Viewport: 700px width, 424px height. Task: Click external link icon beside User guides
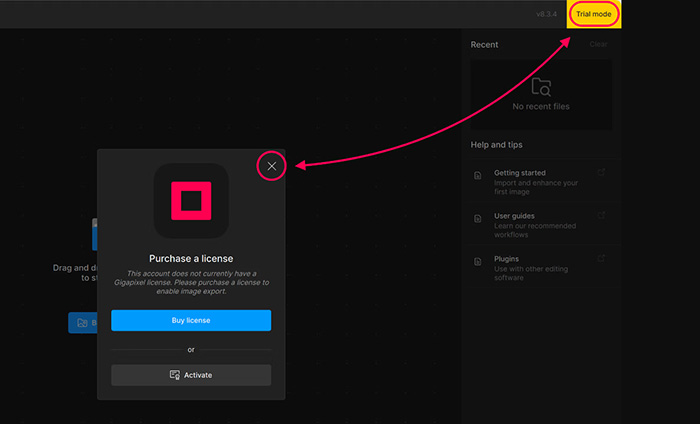tap(601, 215)
